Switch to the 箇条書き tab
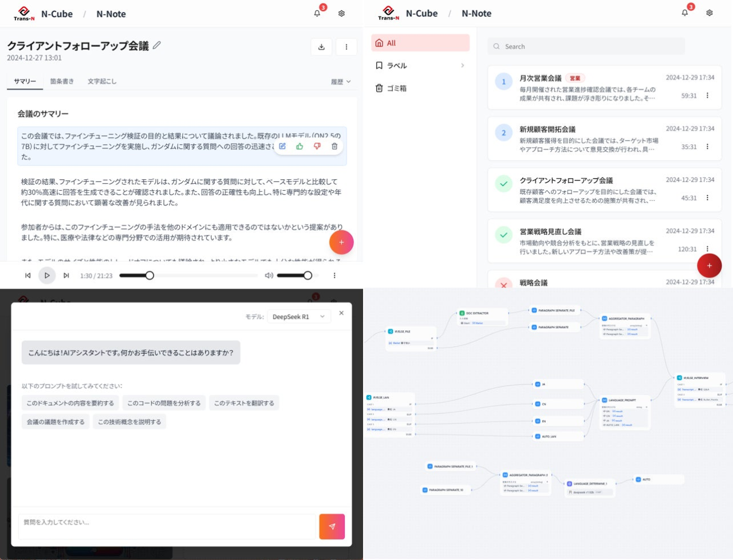Viewport: 733px width, 560px height. point(62,81)
